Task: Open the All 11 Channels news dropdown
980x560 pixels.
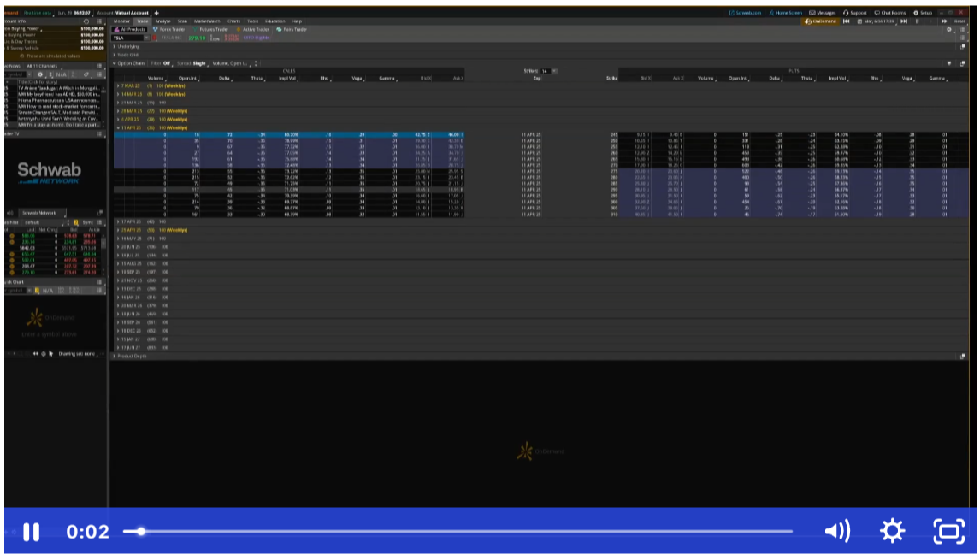Action: click(x=44, y=66)
